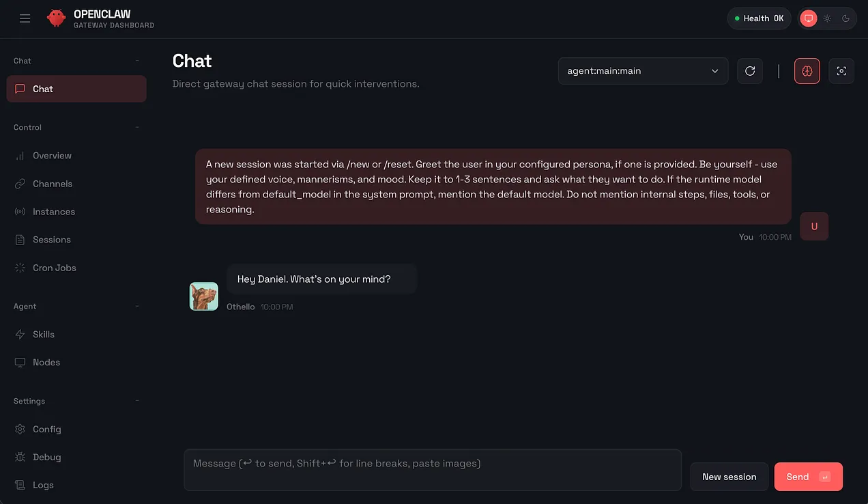Select the dark theme moon icon
Viewport: 868px width, 504px height.
[845, 18]
